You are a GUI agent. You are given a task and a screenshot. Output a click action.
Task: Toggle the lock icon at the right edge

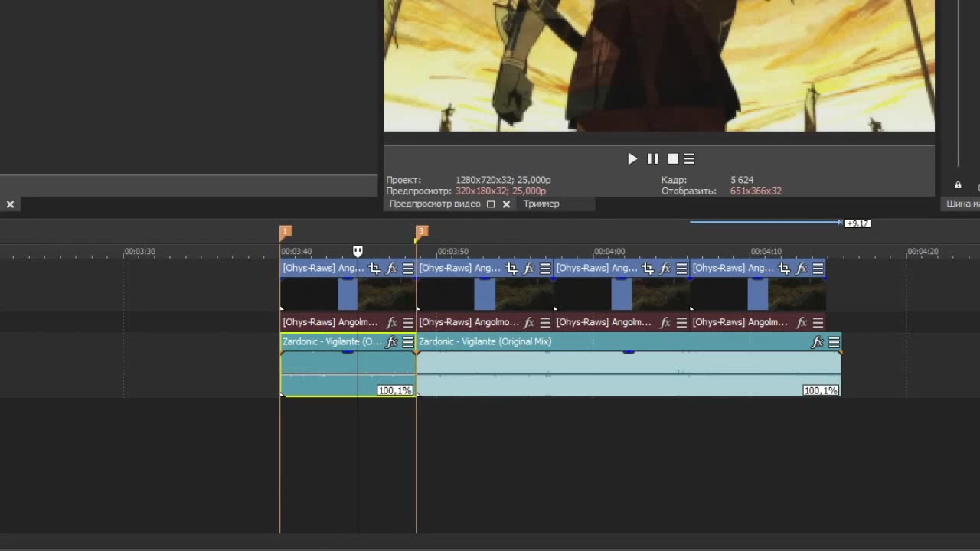click(958, 185)
